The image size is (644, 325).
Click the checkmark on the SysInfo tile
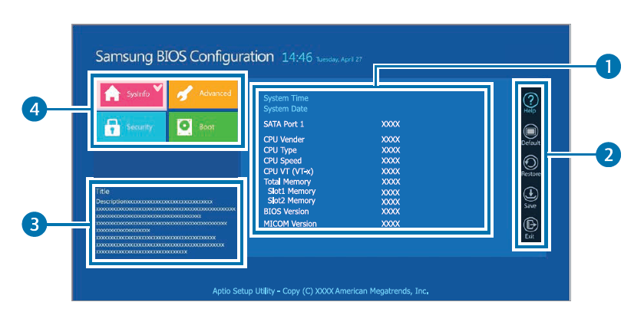click(157, 87)
